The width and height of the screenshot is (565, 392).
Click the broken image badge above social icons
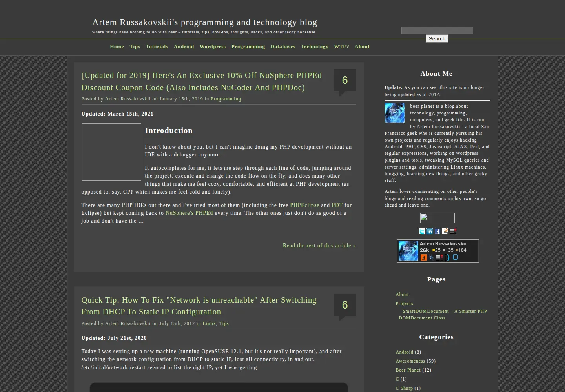[437, 218]
